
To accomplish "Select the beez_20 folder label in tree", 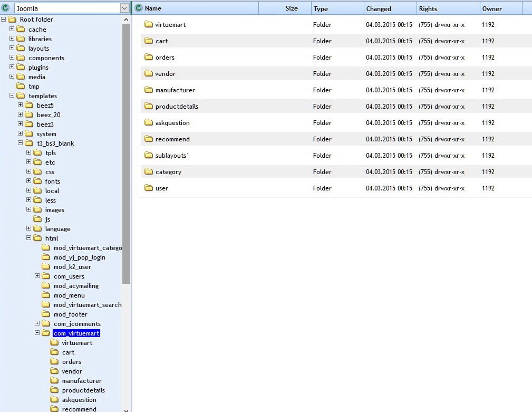I will coord(49,115).
